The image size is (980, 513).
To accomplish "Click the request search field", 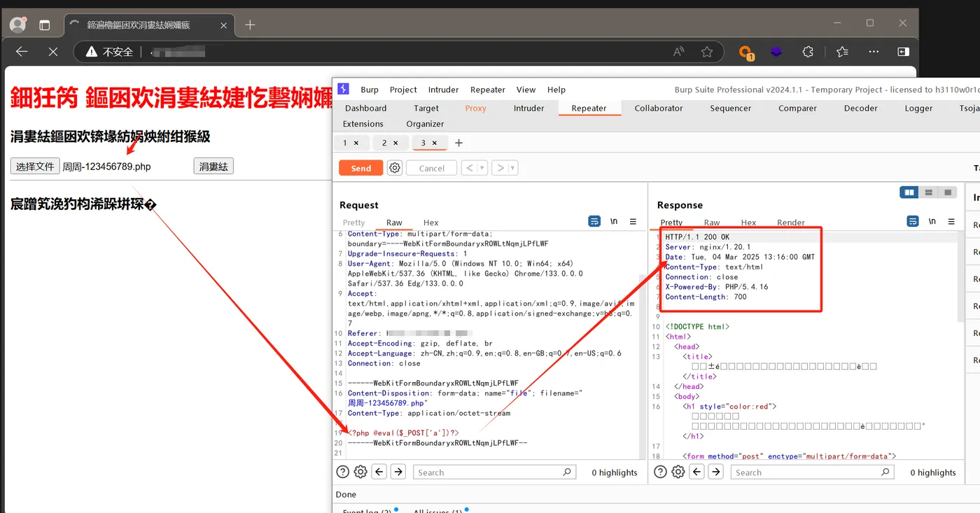I will tap(495, 472).
